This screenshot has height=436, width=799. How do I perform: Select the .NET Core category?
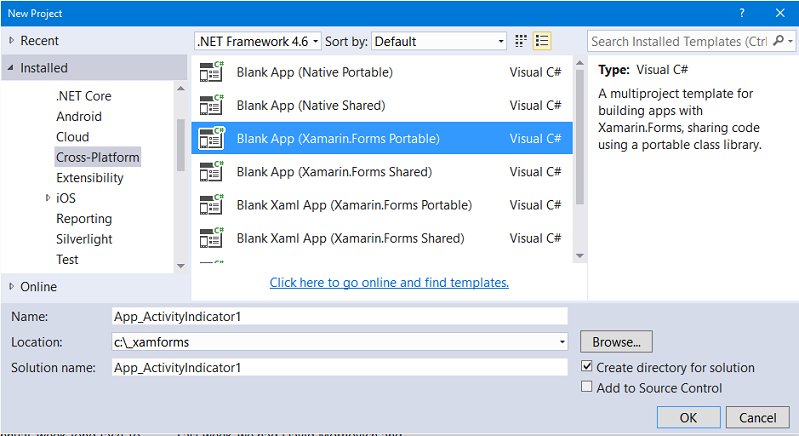coord(84,96)
